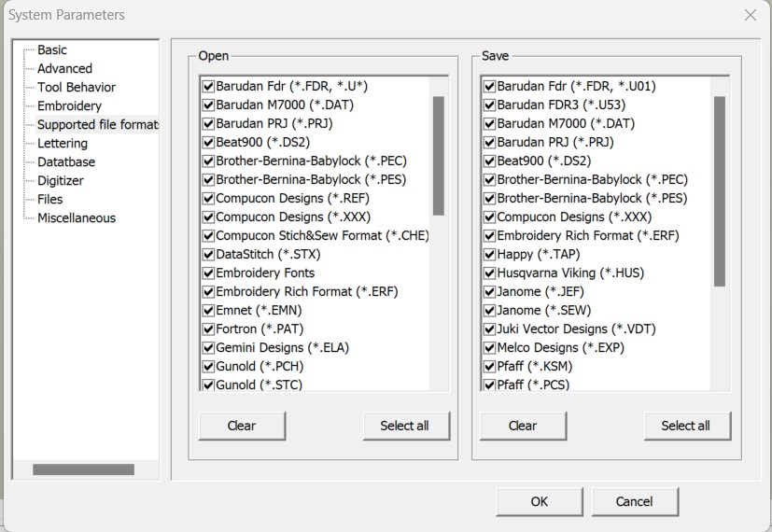Click Clear under the Save list

pos(523,426)
